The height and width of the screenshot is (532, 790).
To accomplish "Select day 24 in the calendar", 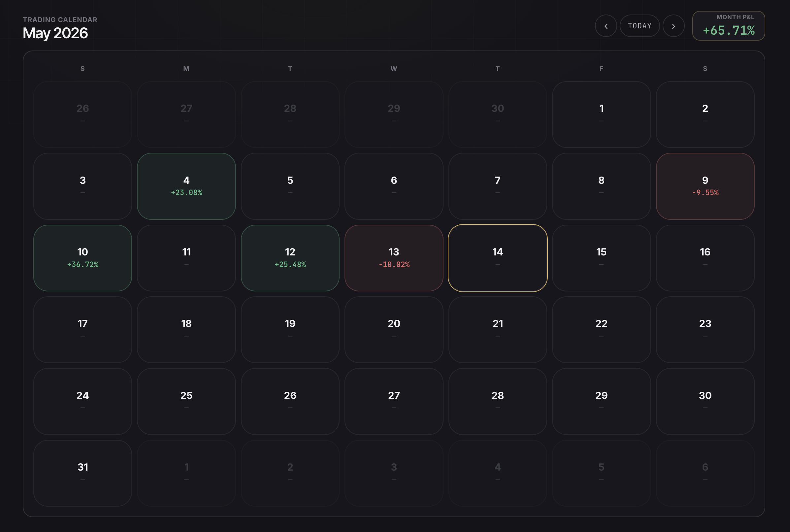I will [x=82, y=401].
